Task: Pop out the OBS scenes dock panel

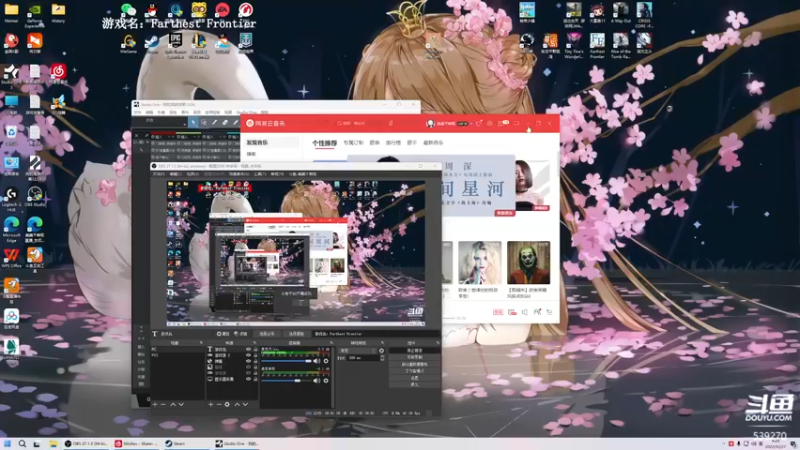Action: (x=202, y=343)
